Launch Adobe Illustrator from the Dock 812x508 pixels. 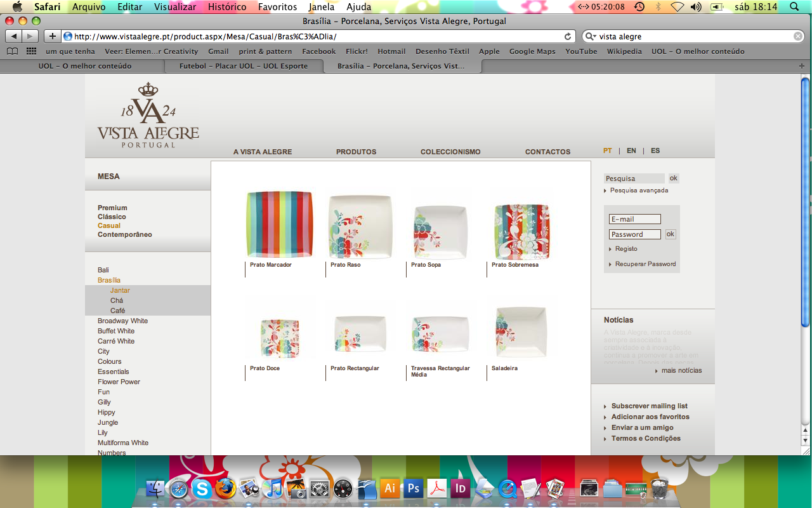(x=390, y=488)
